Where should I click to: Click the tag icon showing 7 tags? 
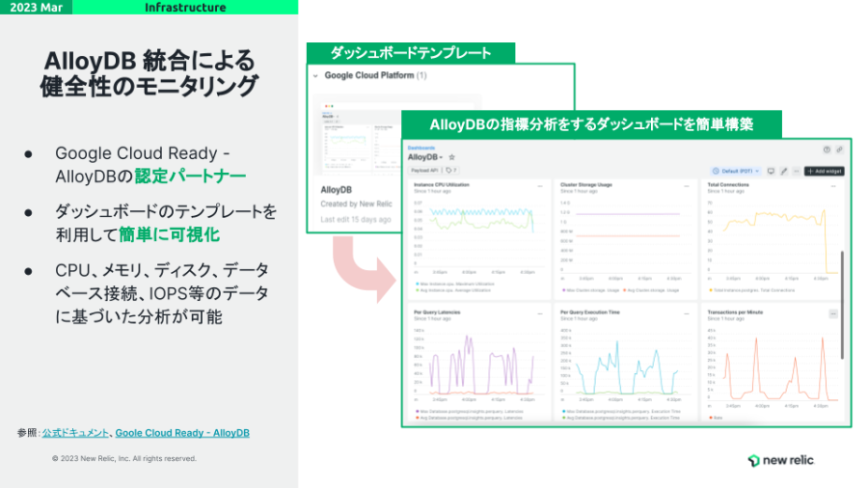coord(451,171)
